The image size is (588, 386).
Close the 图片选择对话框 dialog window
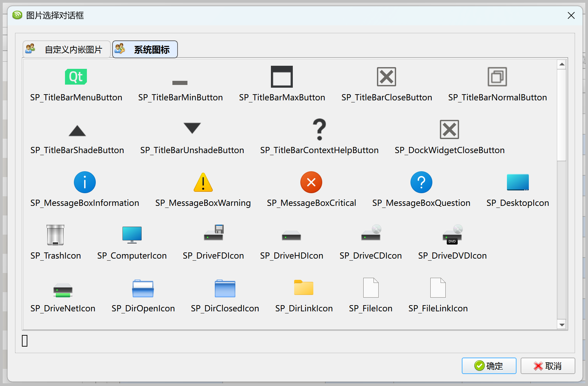pos(571,15)
